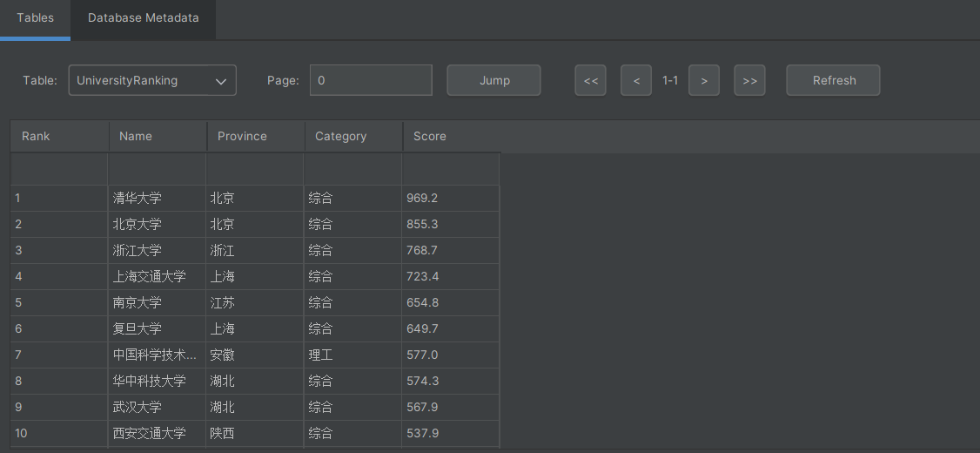This screenshot has width=980, height=453.
Task: Click the Jump button
Action: tap(493, 80)
